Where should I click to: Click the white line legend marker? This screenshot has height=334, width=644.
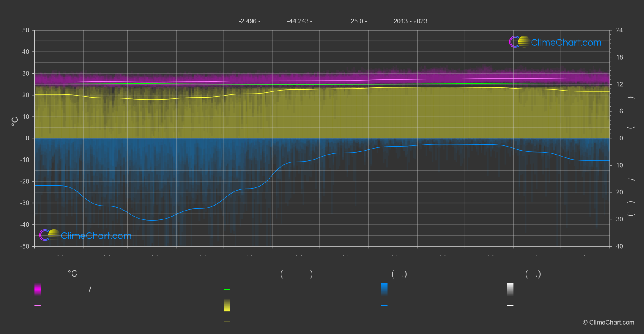point(511,306)
